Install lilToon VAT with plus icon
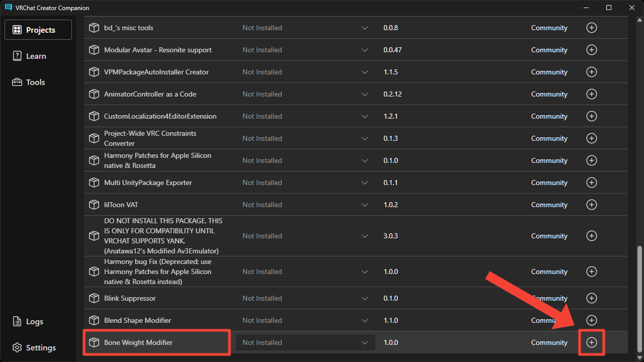 pos(592,205)
